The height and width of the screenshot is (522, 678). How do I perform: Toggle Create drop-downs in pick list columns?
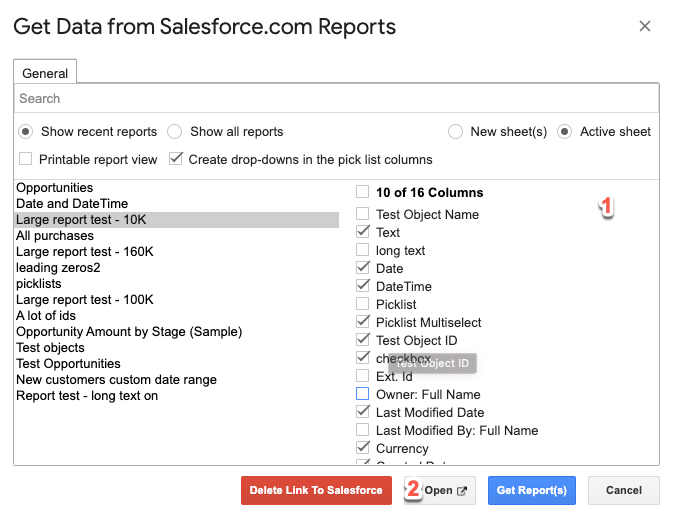(x=176, y=159)
